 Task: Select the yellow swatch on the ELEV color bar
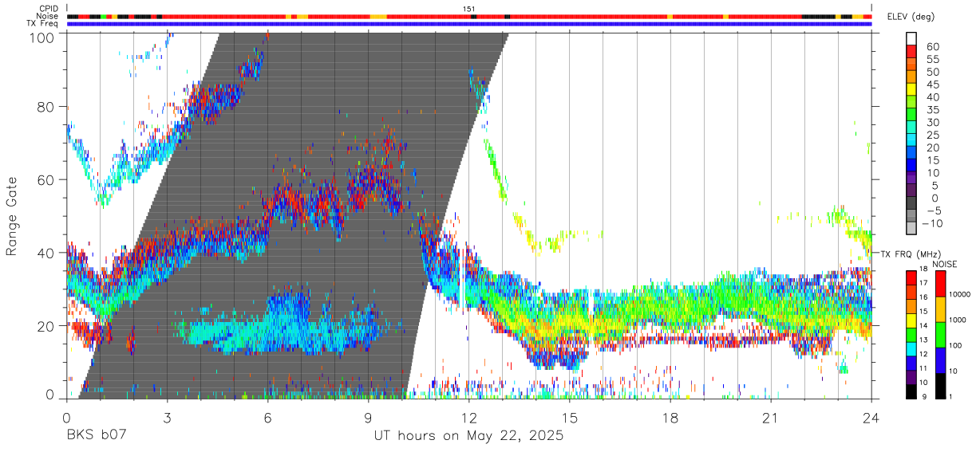click(x=912, y=88)
